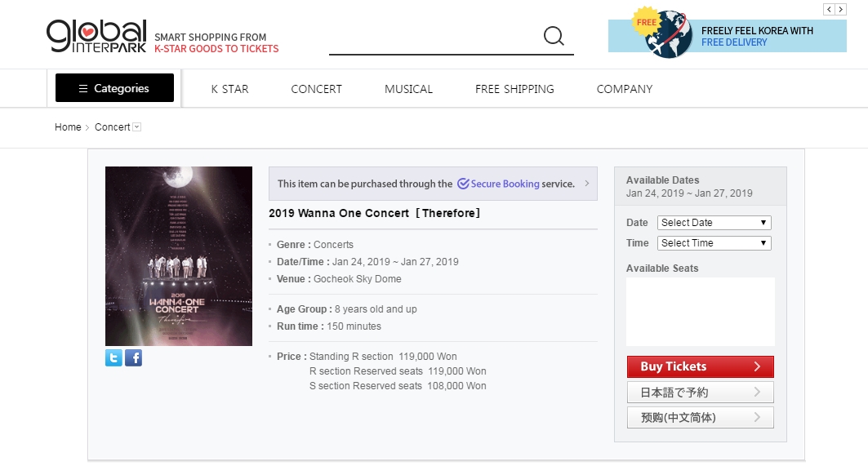Click the Secure Booking link text
868x466 pixels.
505,184
